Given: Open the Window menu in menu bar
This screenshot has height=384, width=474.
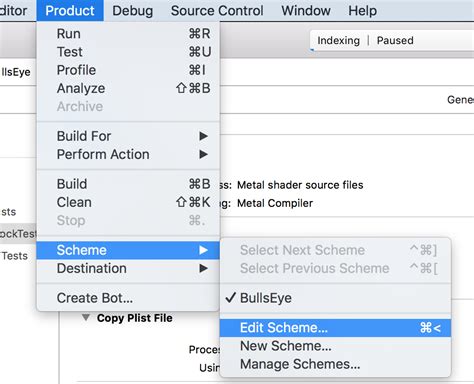Looking at the screenshot, I should click(306, 11).
